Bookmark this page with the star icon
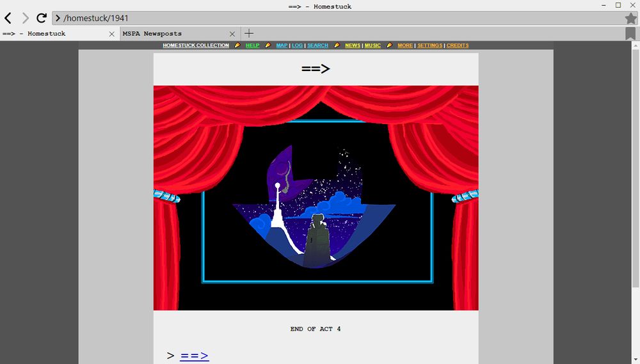This screenshot has height=364, width=640. coord(630,19)
